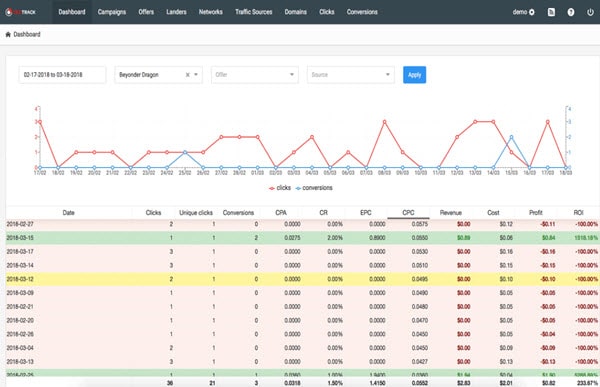Click the $0.16 cost cell
The image size is (600, 387).
coord(506,251)
